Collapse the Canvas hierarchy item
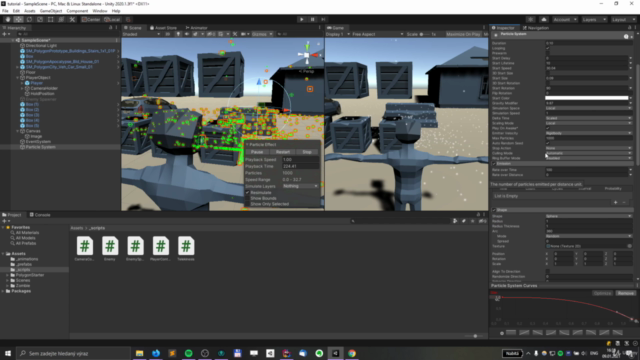 click(x=18, y=131)
